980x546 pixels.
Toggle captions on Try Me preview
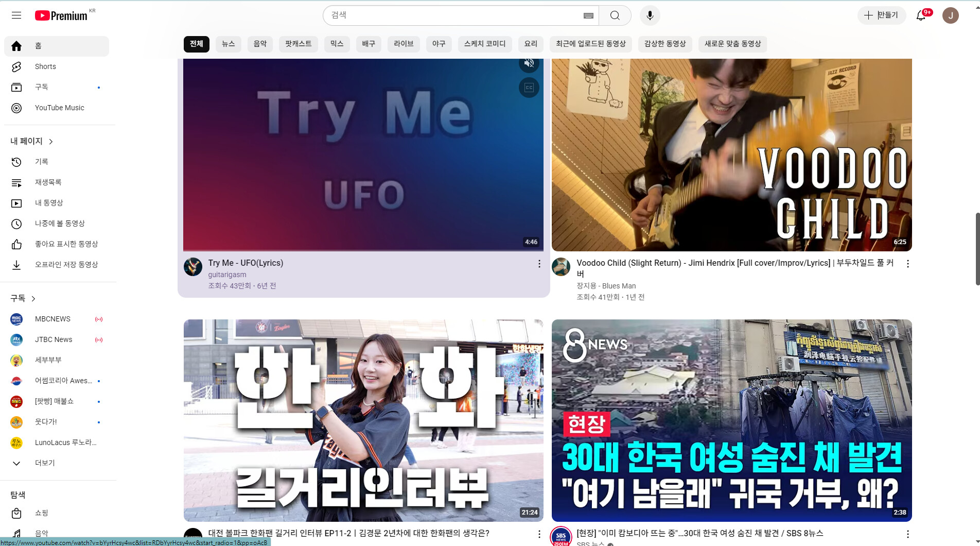529,88
